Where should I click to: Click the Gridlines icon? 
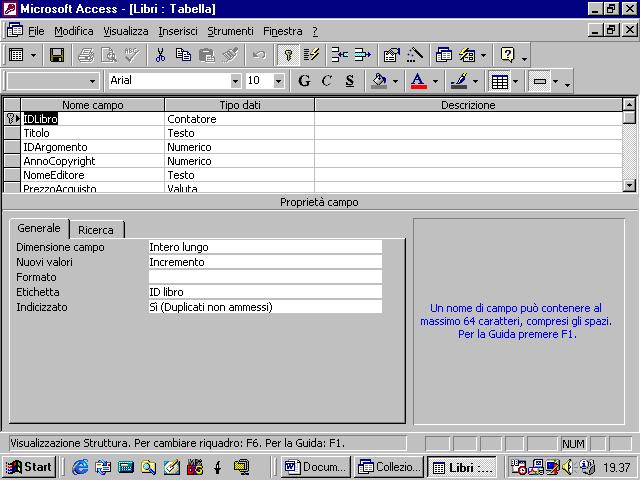pos(500,82)
